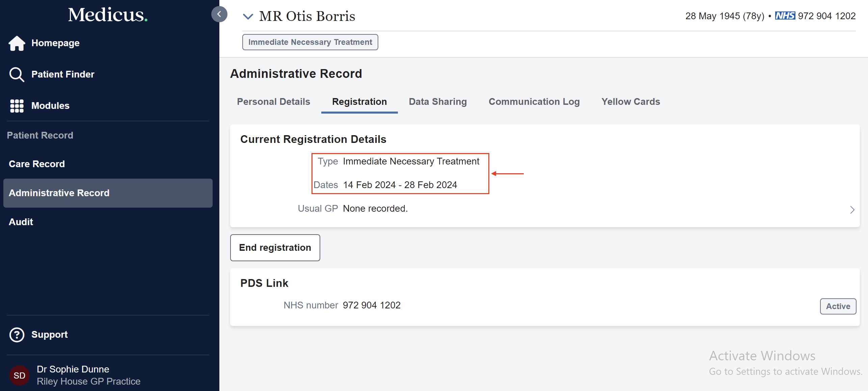
Task: Switch to the Personal Details tab
Action: click(273, 102)
